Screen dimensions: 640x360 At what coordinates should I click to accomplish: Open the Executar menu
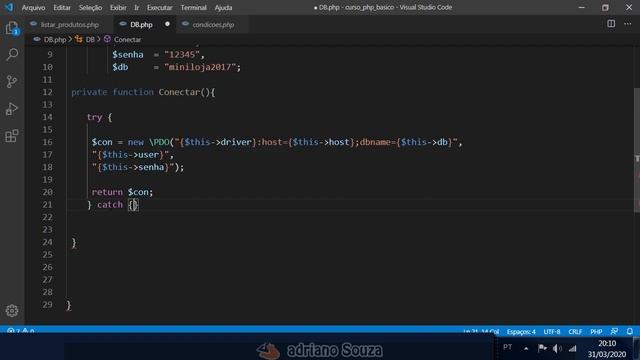tap(160, 7)
